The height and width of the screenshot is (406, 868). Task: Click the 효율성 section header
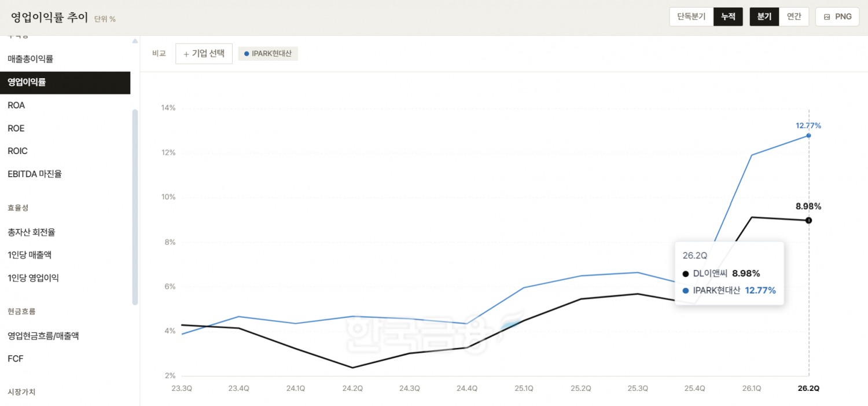[18, 208]
